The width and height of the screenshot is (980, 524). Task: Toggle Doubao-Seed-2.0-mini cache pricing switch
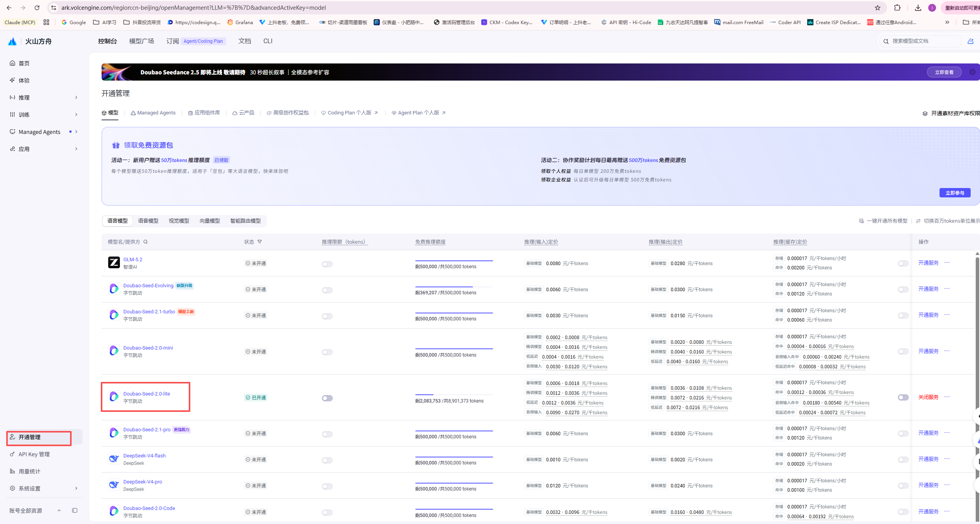[x=903, y=352]
